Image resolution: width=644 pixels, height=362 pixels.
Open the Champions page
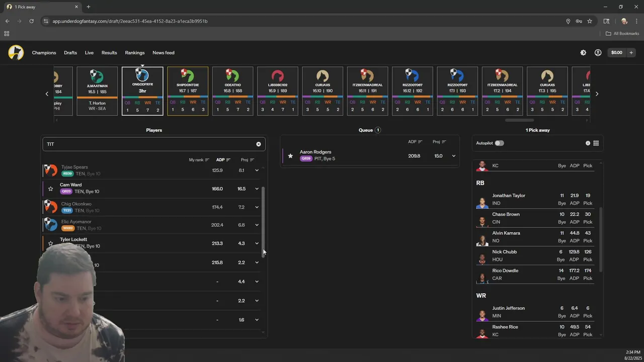(44, 53)
